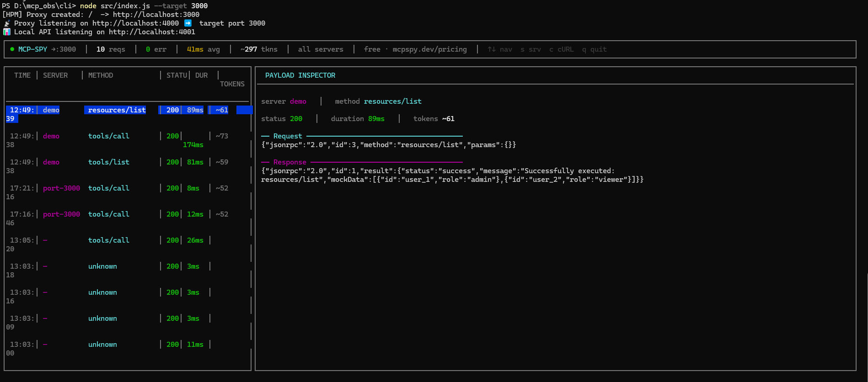Click the q quit shortcut hint
The image size is (868, 382).
(594, 49)
